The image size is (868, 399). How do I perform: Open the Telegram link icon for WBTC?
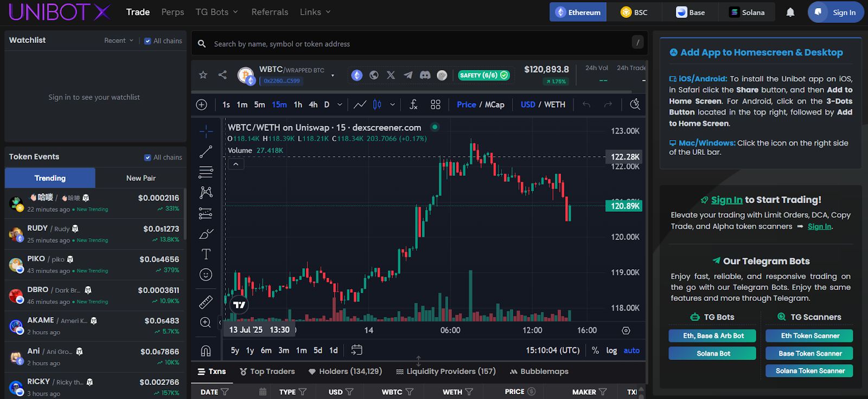tap(408, 75)
